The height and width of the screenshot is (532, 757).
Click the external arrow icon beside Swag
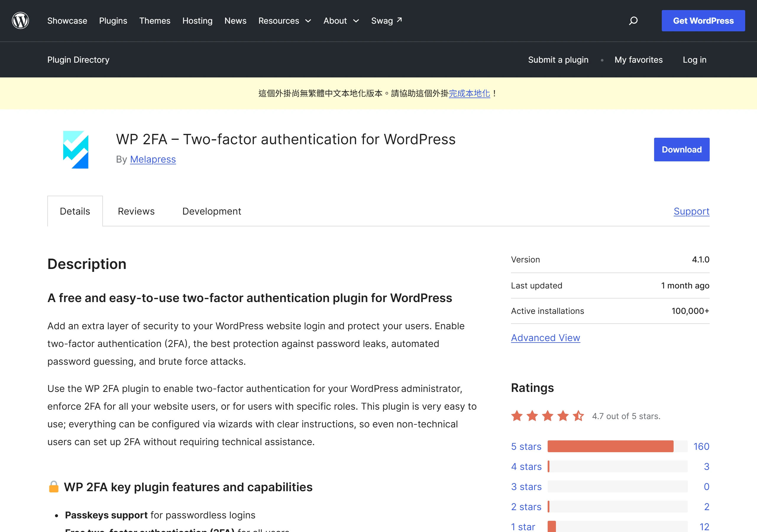point(399,20)
